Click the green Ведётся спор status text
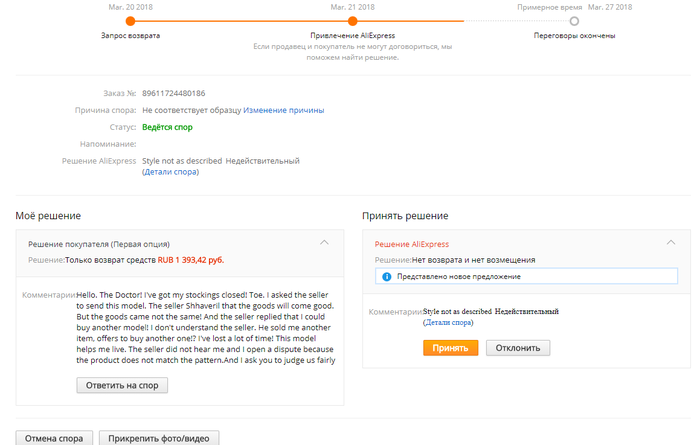This screenshot has width=700, height=445. pyautogui.click(x=167, y=127)
